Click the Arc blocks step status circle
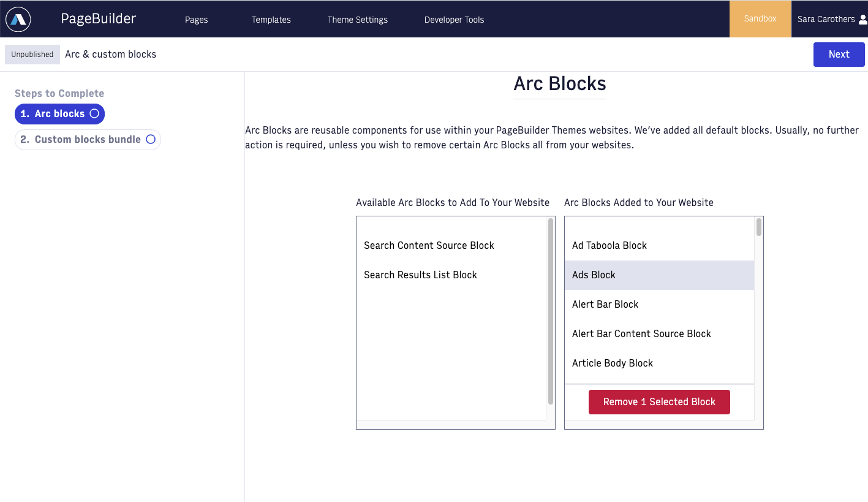 pos(94,113)
